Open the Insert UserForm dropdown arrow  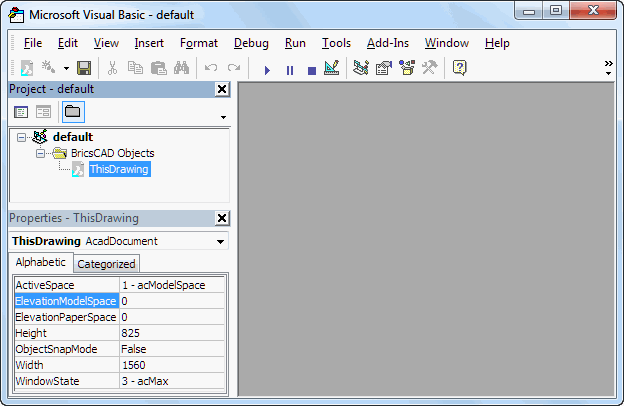[66, 68]
